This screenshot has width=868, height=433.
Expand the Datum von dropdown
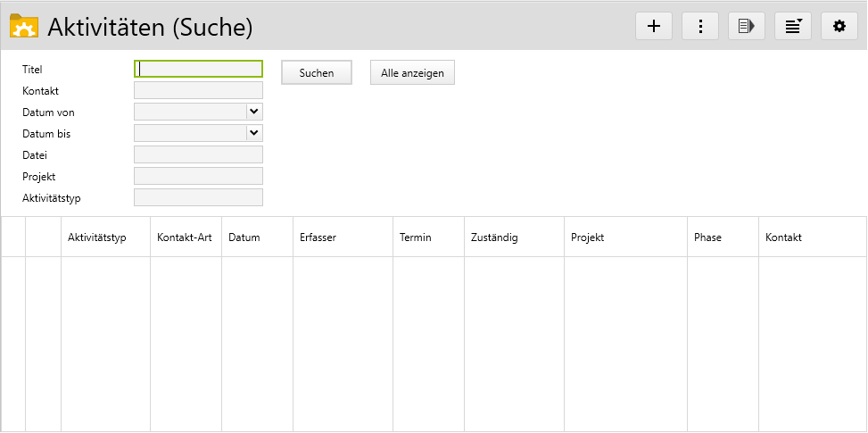click(254, 112)
